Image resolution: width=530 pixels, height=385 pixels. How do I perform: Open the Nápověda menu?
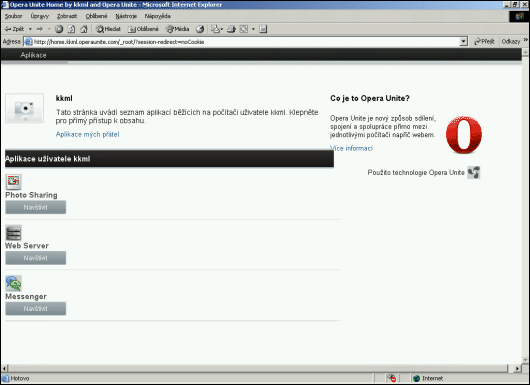(158, 16)
